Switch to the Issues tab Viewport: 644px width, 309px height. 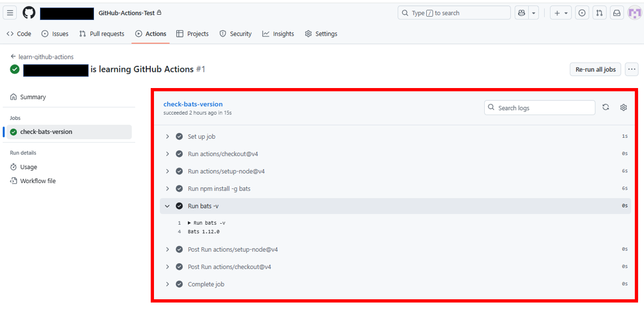click(55, 33)
